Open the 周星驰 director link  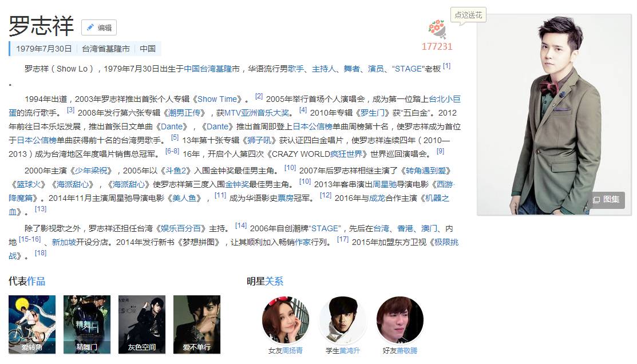pos(384,184)
